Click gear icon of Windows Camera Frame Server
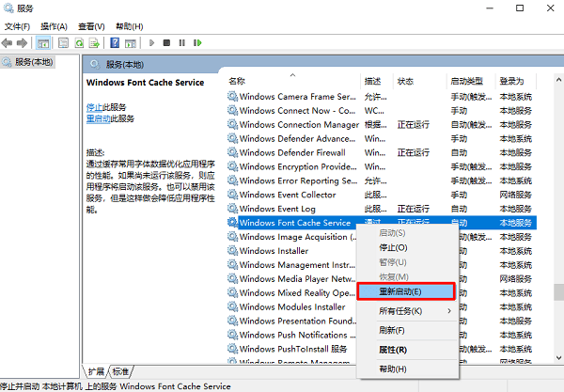This screenshot has height=392, width=564. tap(233, 97)
